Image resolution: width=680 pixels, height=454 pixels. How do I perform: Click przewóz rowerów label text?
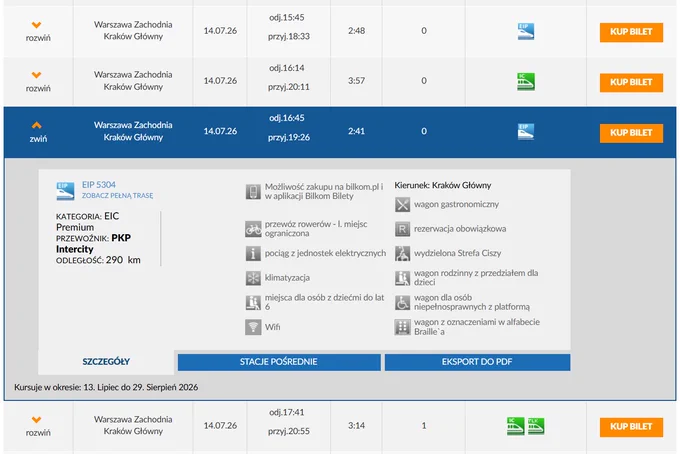click(316, 229)
